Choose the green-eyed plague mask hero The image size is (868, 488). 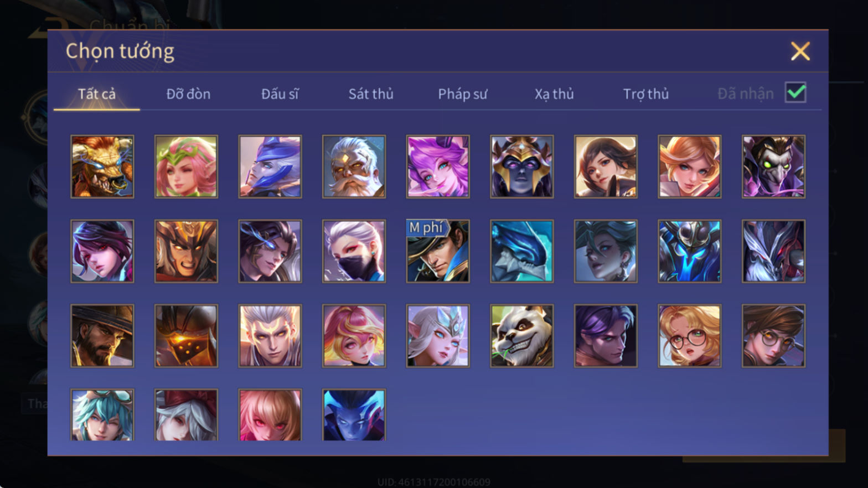(x=773, y=167)
